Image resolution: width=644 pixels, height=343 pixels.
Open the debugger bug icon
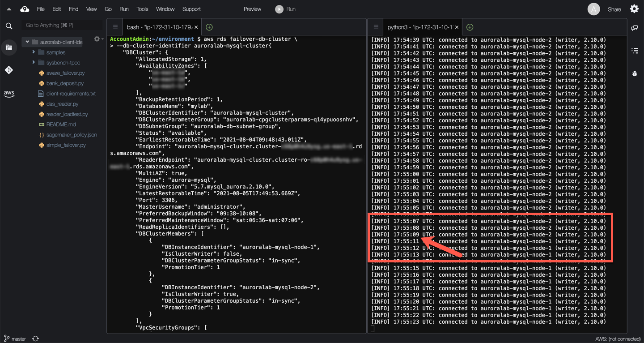(x=635, y=73)
